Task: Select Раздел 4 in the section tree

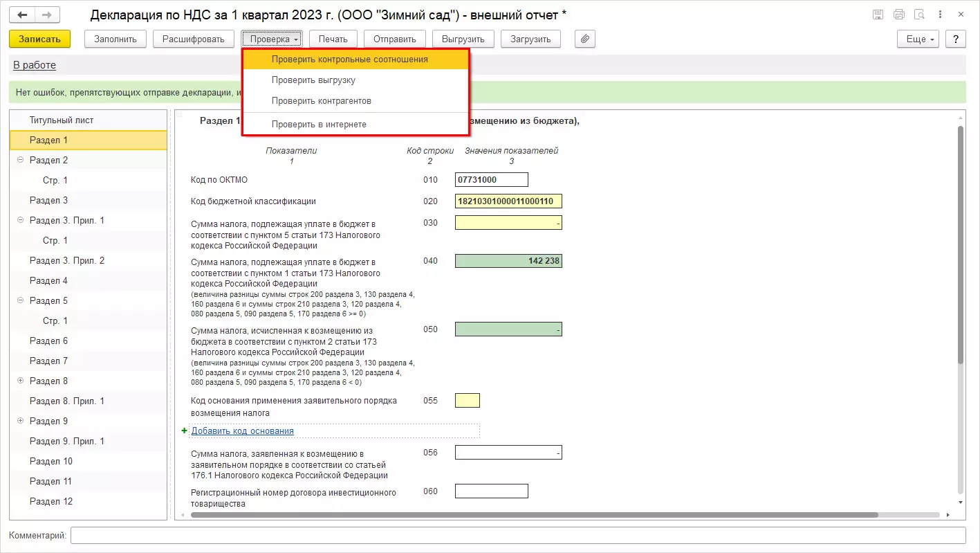Action: coord(89,281)
